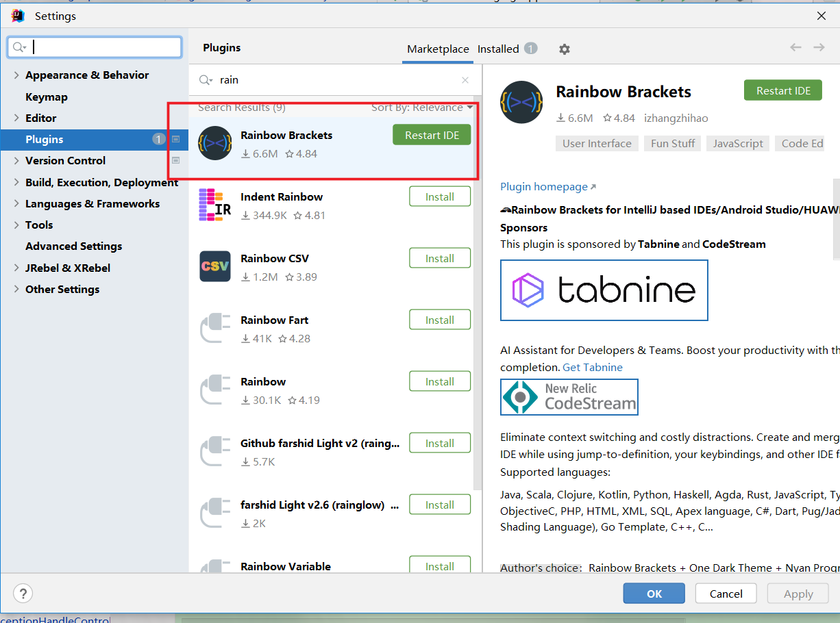Click the Rainbow CSV plugin icon
840x623 pixels.
click(215, 267)
